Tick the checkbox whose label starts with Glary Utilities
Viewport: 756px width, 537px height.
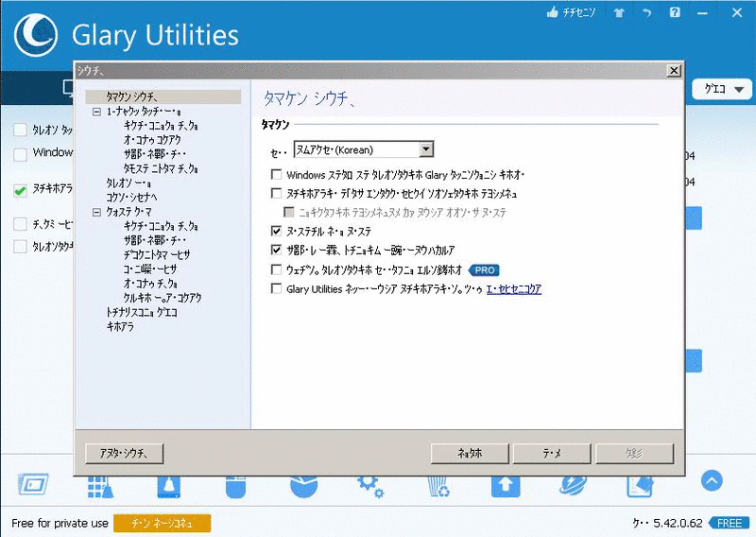tap(276, 288)
